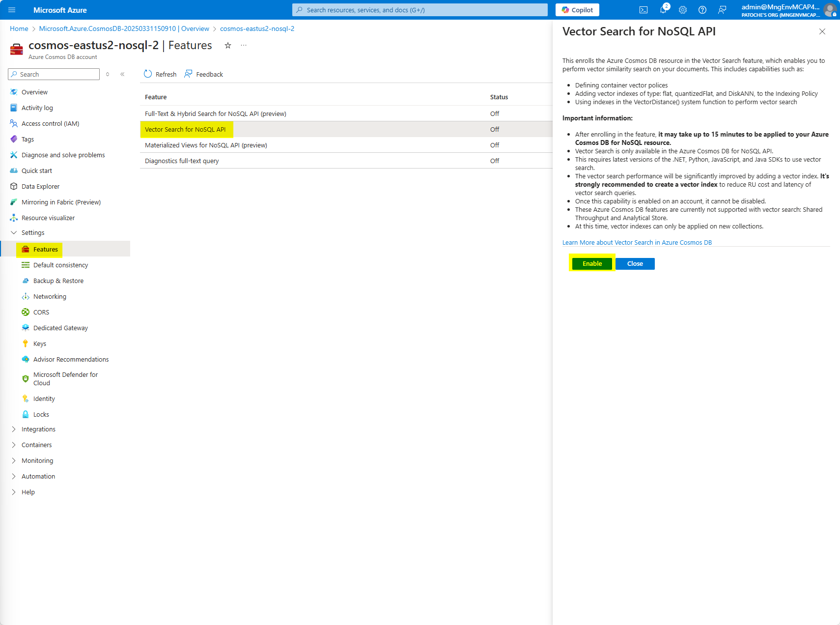
Task: Open Advisor Recommendations
Action: (x=71, y=359)
